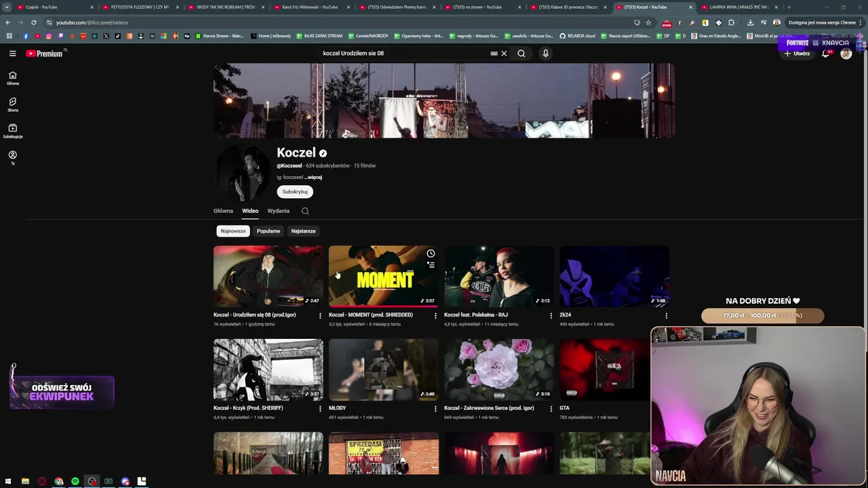This screenshot has width=868, height=488.
Task: Clear the search text with X
Action: click(504, 54)
